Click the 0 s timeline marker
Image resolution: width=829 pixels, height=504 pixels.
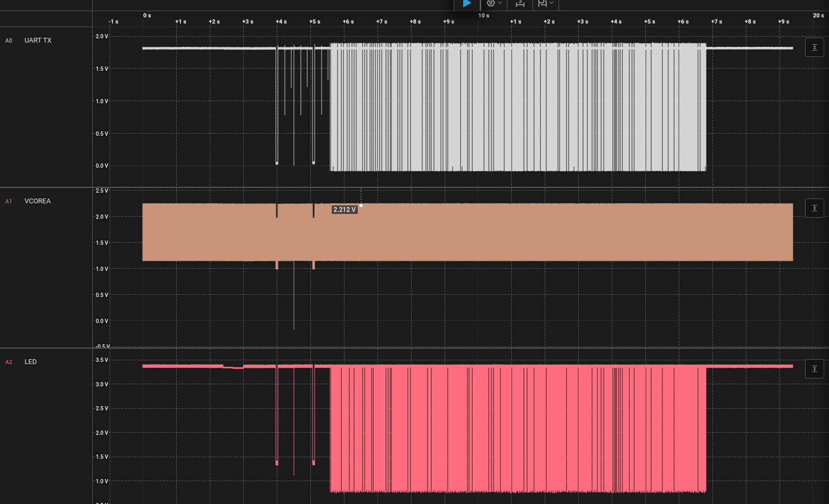(147, 15)
